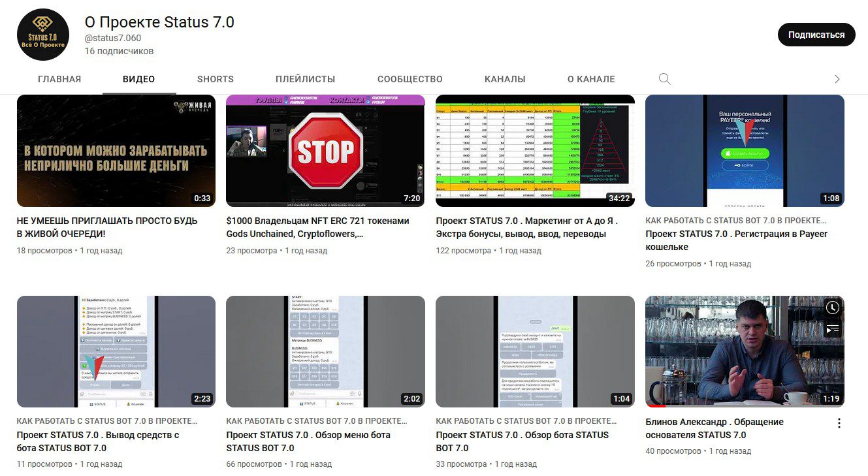Open the 2:02 Обзор меню бота thumbnail
This screenshot has width=868, height=476.
pos(325,352)
